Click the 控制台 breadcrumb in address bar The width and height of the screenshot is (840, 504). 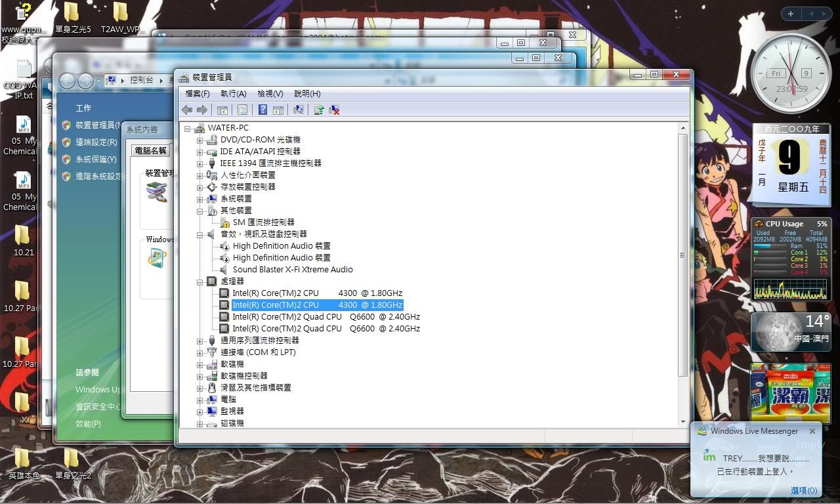(x=142, y=80)
